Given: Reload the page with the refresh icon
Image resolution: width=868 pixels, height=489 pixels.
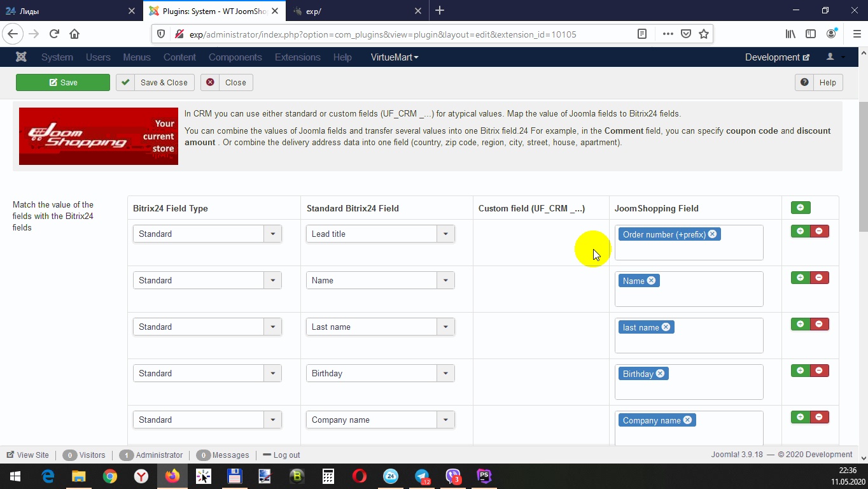Looking at the screenshot, I should (54, 34).
